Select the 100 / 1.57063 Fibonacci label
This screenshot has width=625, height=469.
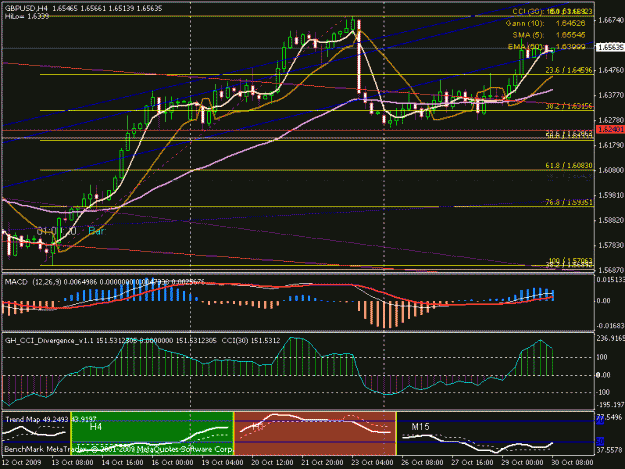pyautogui.click(x=570, y=261)
